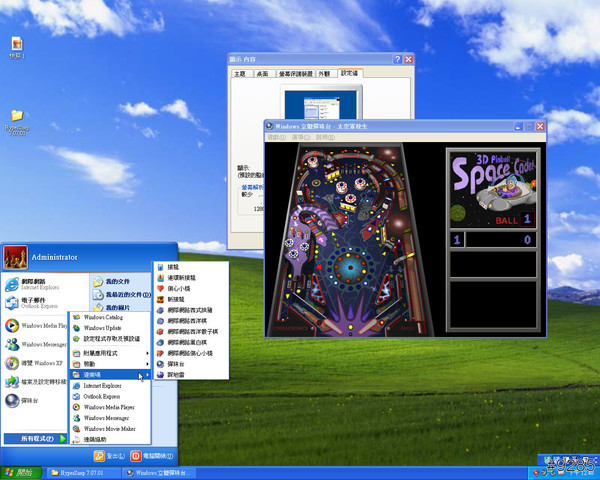
Task: Click the Display Properties help question-mark button
Action: click(397, 60)
